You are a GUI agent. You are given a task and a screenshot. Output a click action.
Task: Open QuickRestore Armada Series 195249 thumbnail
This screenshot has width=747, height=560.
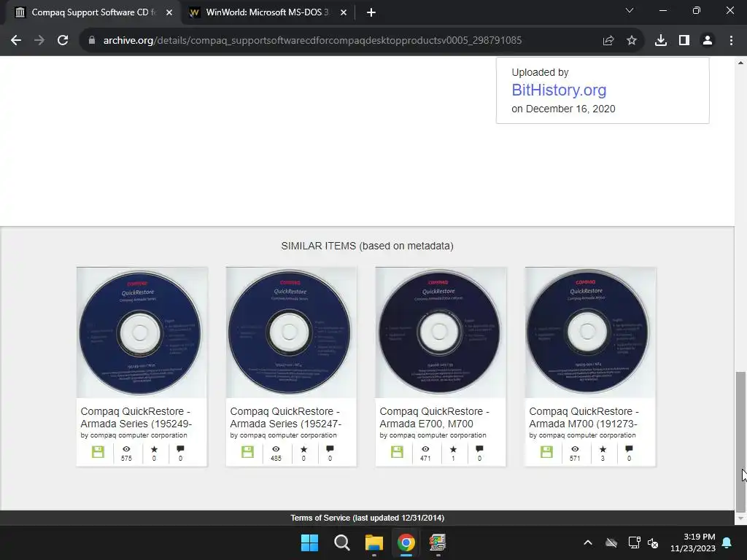142,332
